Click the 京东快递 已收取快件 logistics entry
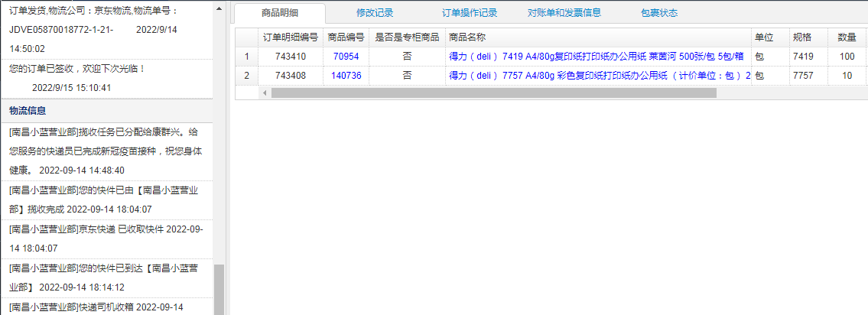The image size is (868, 315). pyautogui.click(x=107, y=239)
